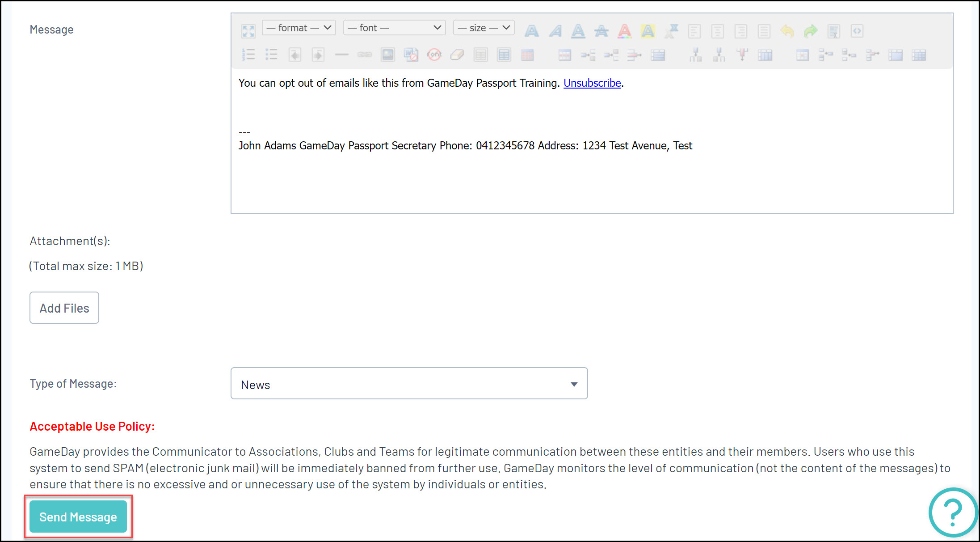Image resolution: width=980 pixels, height=542 pixels.
Task: Open the Type of Message dropdown
Action: pyautogui.click(x=409, y=384)
